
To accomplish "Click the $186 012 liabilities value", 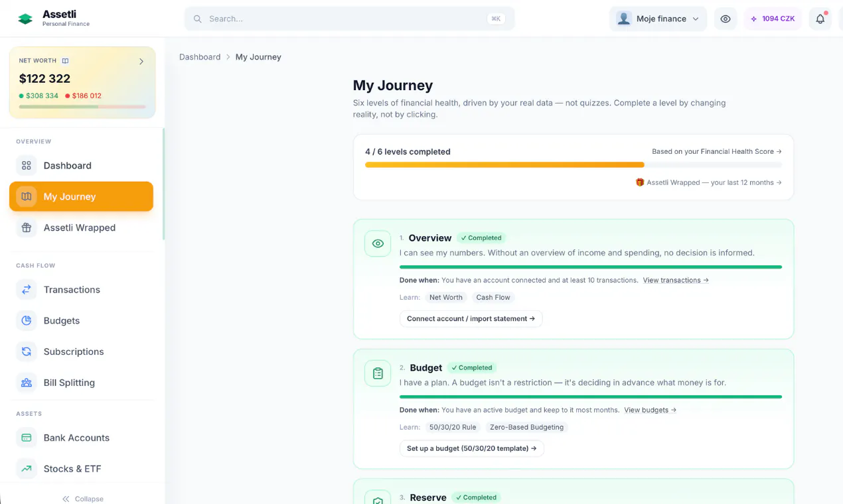I will click(87, 95).
